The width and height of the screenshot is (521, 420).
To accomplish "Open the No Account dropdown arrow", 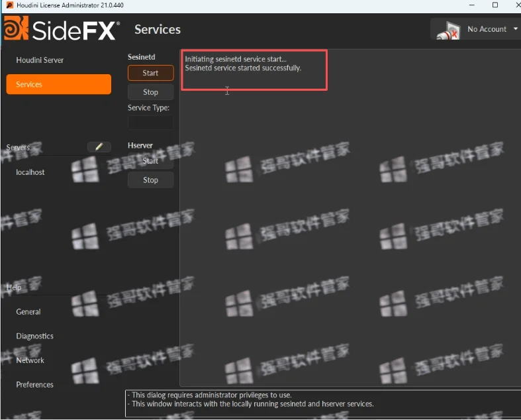I will pos(515,29).
